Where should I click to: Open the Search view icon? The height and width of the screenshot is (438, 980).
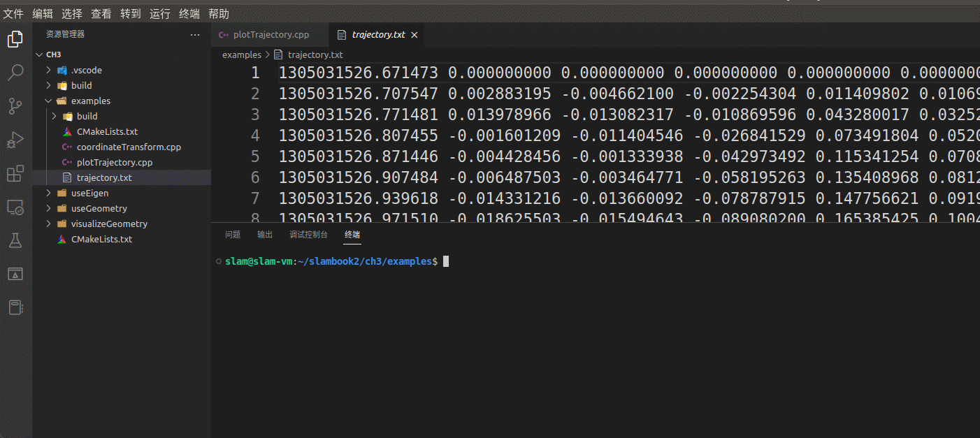(15, 73)
